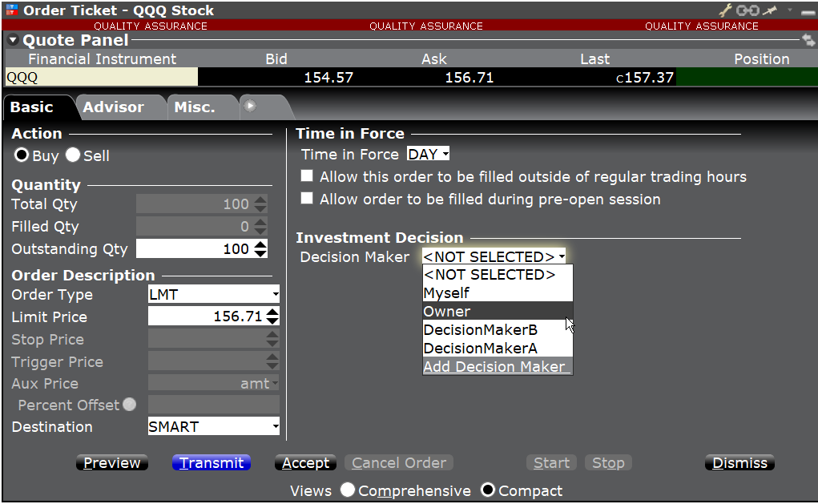Click the Transmit button
The image size is (818, 504).
212,463
